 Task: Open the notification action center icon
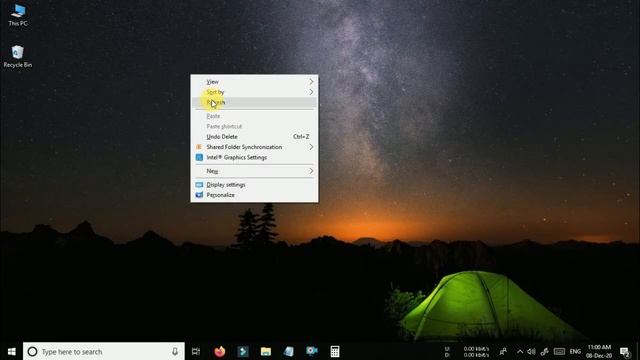(x=625, y=352)
